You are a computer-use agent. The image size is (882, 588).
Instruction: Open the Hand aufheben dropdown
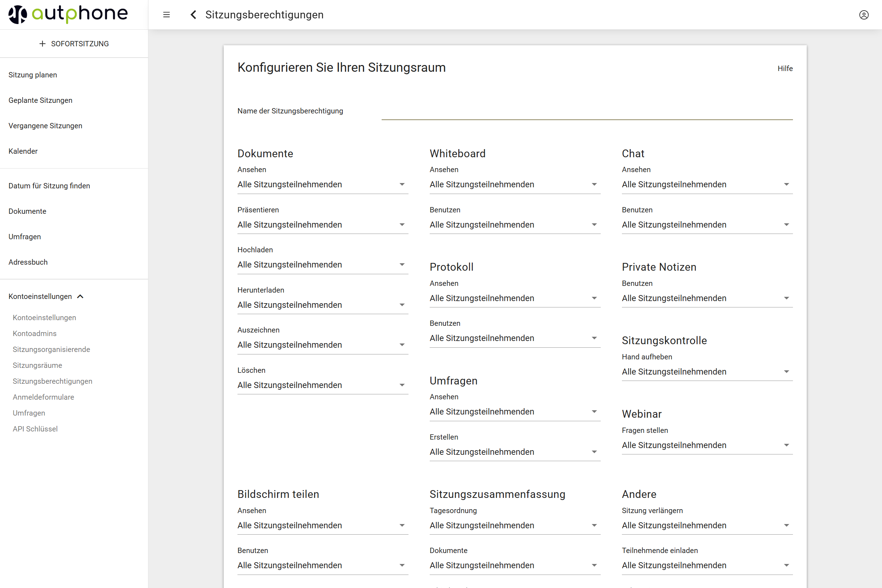707,372
